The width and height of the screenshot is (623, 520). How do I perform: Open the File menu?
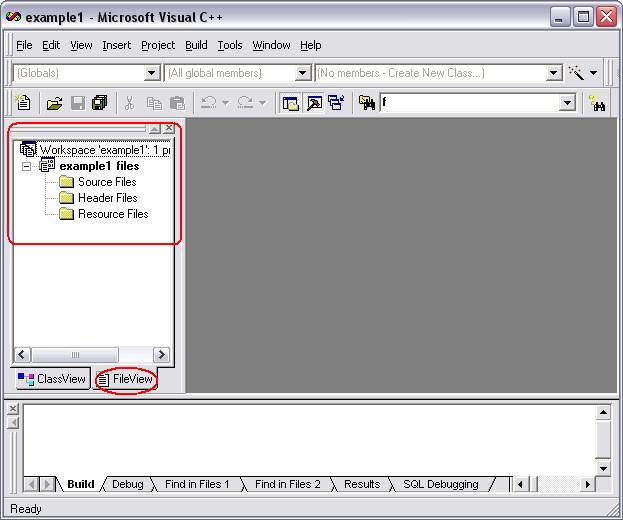click(24, 45)
